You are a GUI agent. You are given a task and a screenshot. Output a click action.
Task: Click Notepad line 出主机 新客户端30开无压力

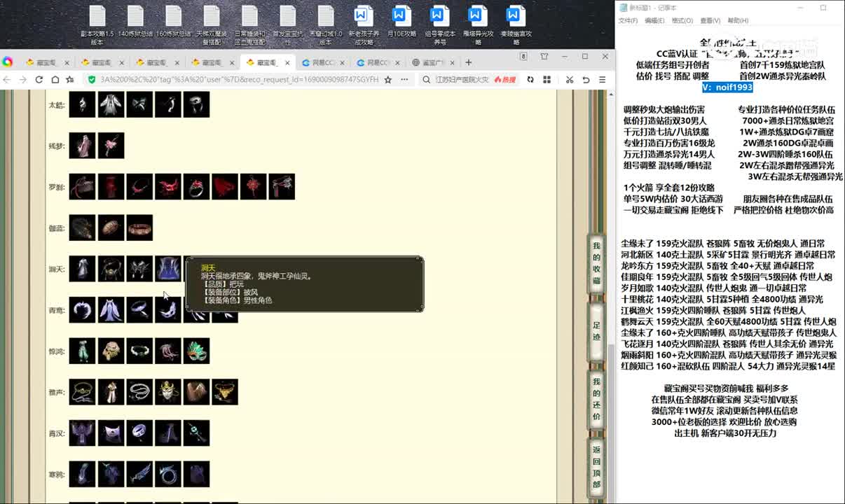tap(725, 433)
